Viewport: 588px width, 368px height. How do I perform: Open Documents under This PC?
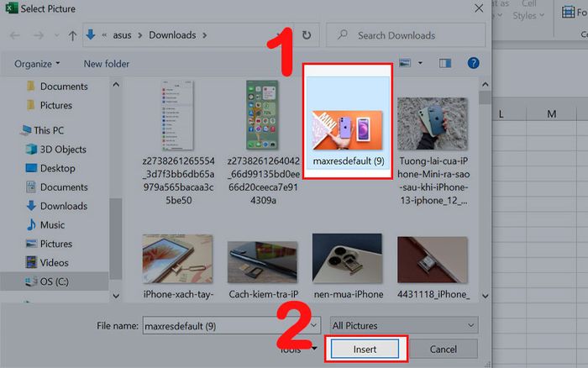click(56, 187)
